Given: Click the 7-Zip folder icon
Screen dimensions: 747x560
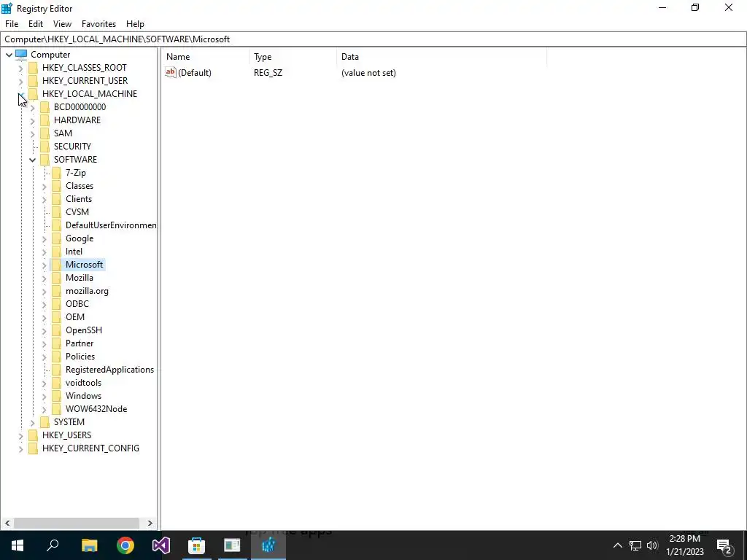Looking at the screenshot, I should pos(56,173).
